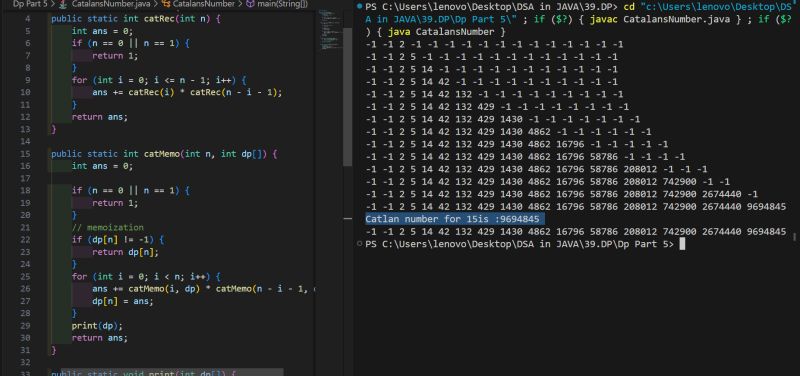This screenshot has width=800, height=376.
Task: Click the editor vertical scrollbar thumb
Action: click(x=347, y=97)
